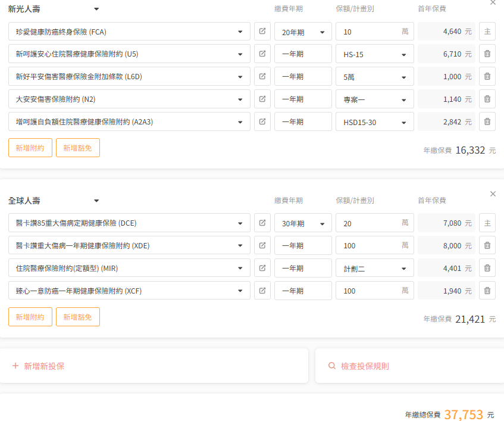Expand product selector 大安安傷害保險附約 (N2)

[x=129, y=99]
